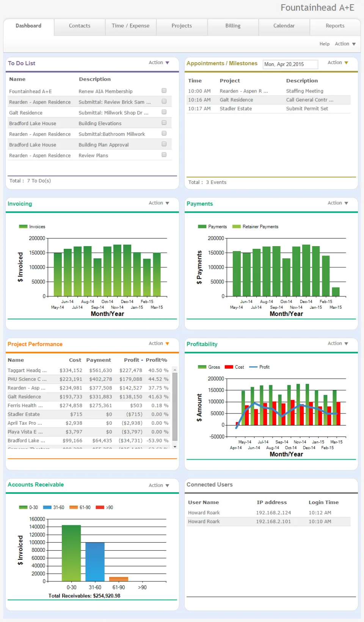Open the Taggart Headq project row
Screen dimensions: 364x622
tap(89, 370)
